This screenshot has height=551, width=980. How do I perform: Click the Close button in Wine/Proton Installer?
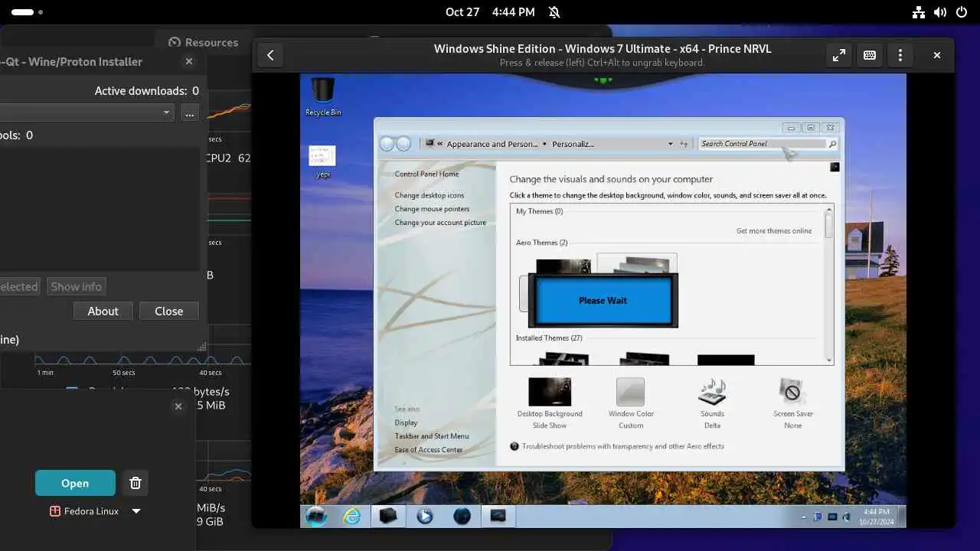coord(168,311)
